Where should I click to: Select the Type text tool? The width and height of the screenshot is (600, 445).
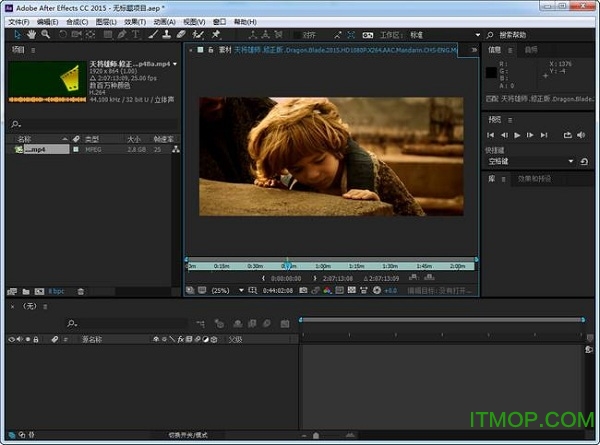pos(135,35)
